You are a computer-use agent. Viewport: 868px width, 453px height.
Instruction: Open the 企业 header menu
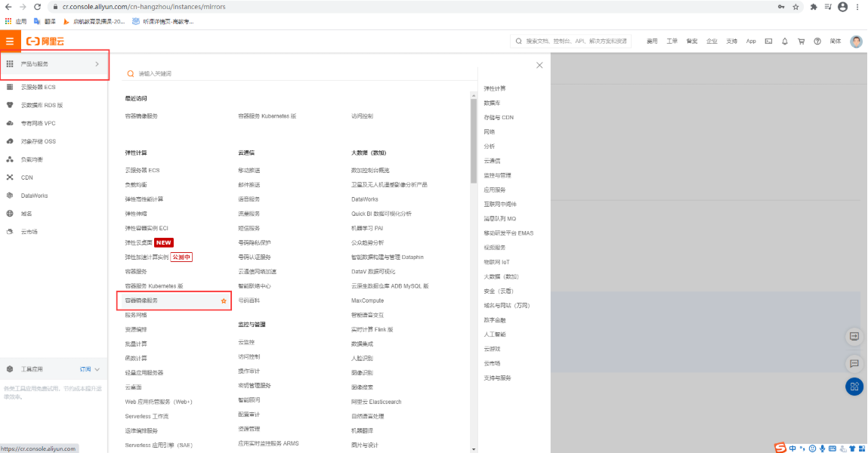pyautogui.click(x=712, y=41)
